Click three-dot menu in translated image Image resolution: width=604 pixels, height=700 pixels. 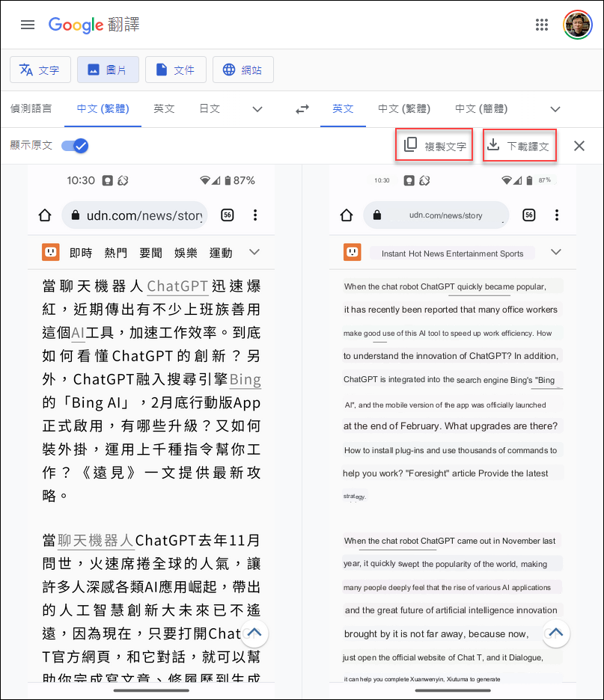(557, 215)
